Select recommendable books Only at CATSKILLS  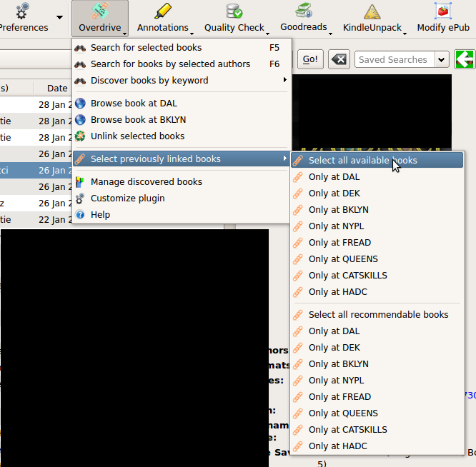[377, 430]
